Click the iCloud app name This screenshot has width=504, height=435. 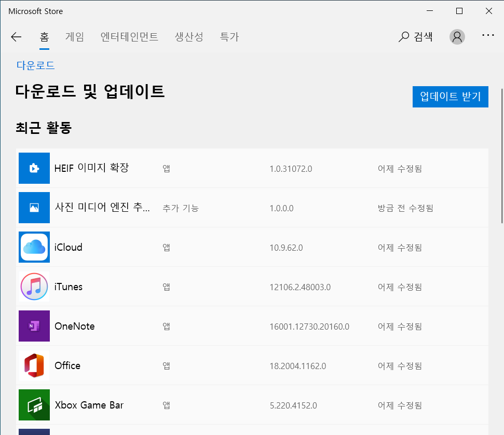(68, 247)
